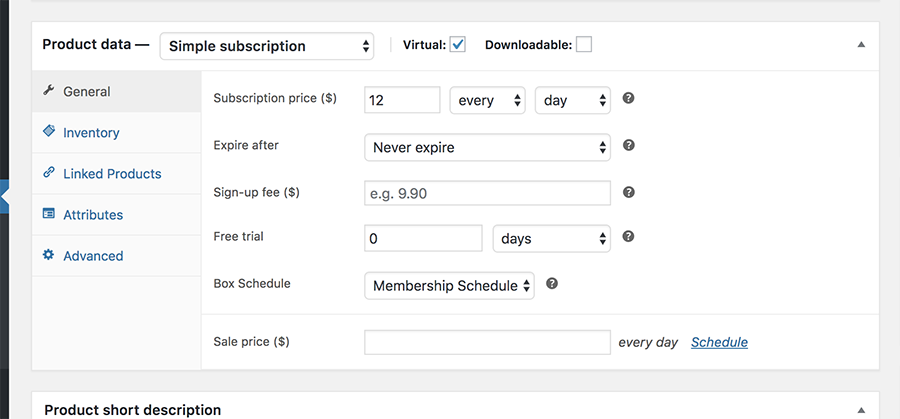Click help icon beside Box Schedule

(552, 283)
